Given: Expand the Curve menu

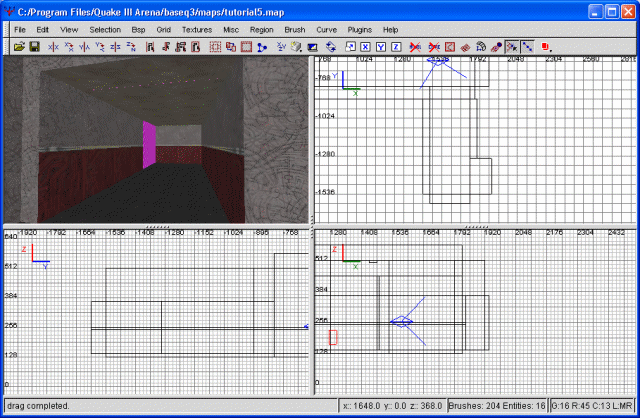Looking at the screenshot, I should pos(327,30).
